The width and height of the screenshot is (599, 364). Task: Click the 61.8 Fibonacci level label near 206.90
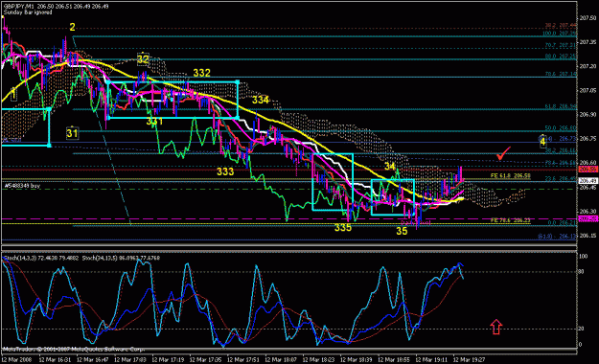point(561,106)
